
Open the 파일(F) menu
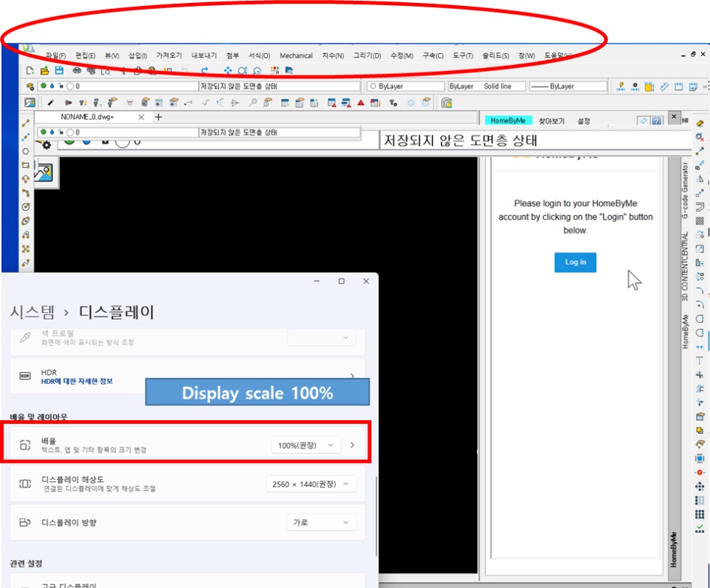point(55,55)
